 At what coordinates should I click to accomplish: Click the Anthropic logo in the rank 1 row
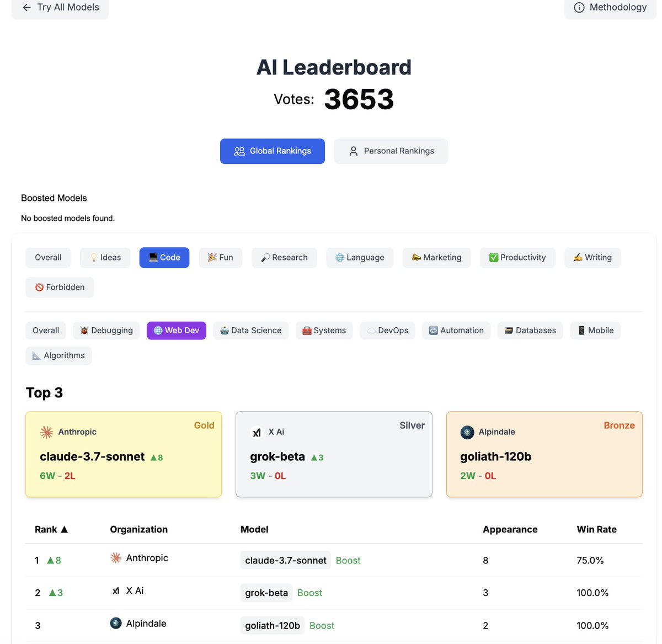[x=116, y=558]
